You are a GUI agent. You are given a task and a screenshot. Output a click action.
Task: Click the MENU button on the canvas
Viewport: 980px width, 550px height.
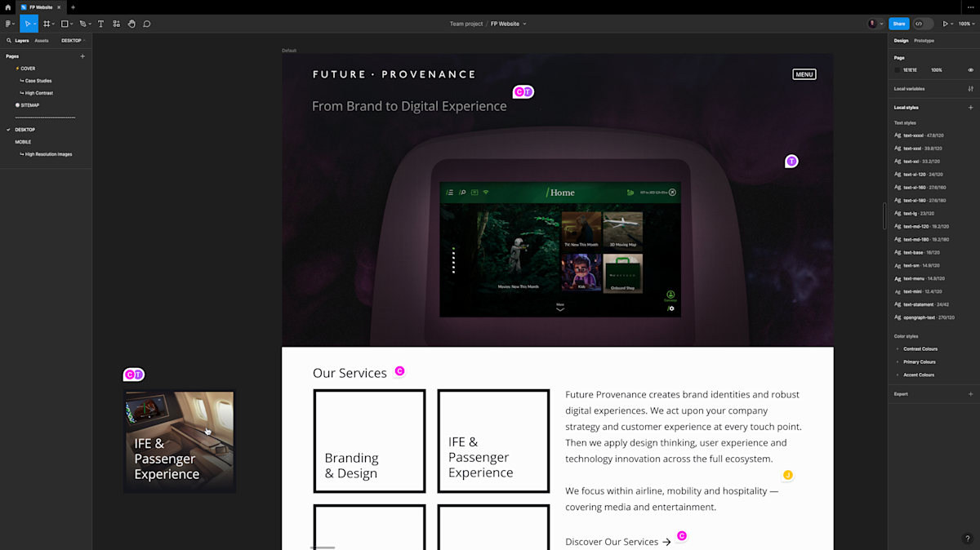pyautogui.click(x=804, y=74)
